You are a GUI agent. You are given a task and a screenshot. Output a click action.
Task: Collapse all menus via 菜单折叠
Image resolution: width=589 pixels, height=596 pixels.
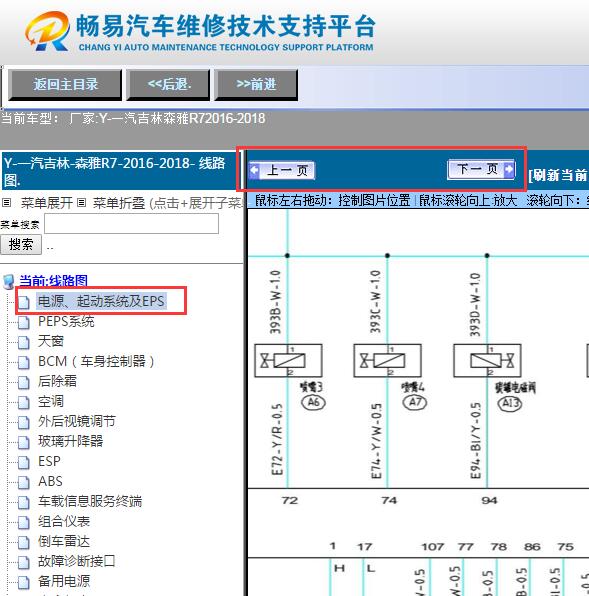(x=119, y=203)
